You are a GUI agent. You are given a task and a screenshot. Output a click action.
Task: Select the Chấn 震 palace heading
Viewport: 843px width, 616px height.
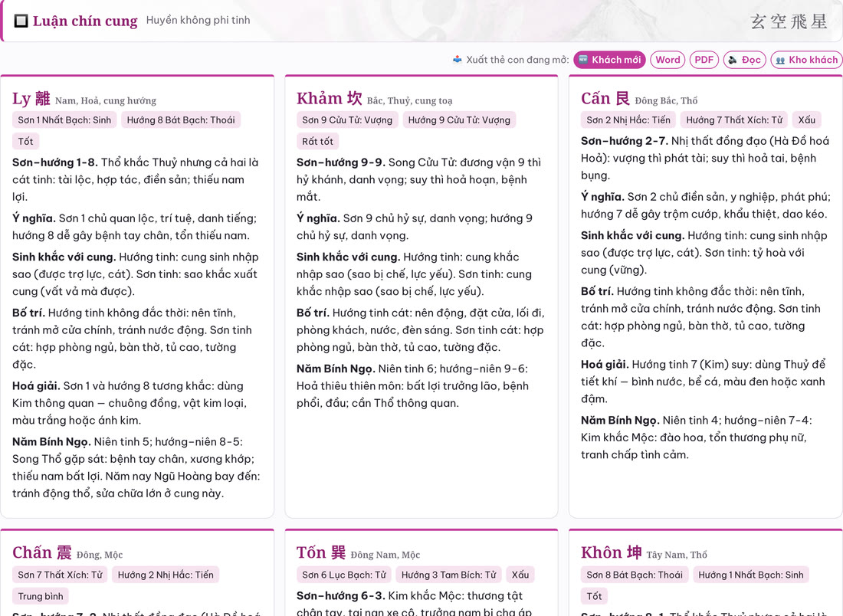42,552
